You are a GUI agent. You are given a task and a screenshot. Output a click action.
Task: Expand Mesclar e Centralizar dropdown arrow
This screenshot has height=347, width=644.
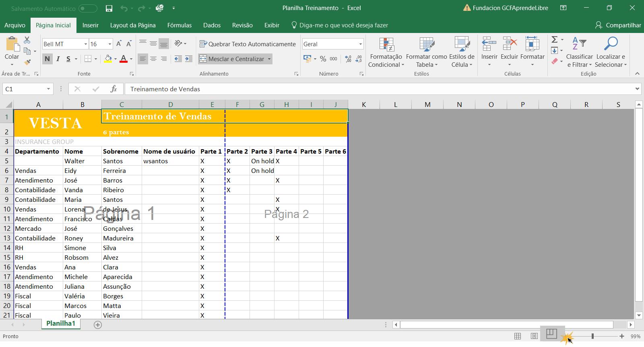(x=269, y=59)
